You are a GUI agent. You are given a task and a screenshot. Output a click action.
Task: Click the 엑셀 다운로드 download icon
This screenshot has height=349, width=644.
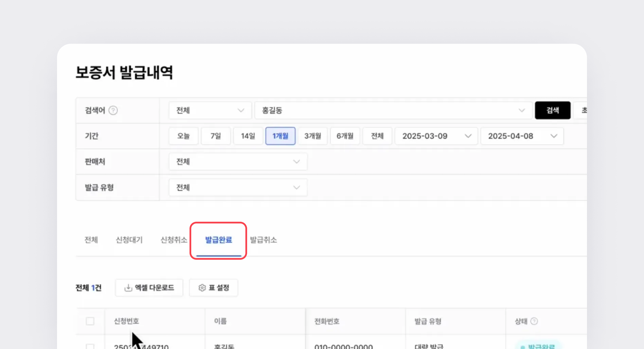click(x=128, y=288)
